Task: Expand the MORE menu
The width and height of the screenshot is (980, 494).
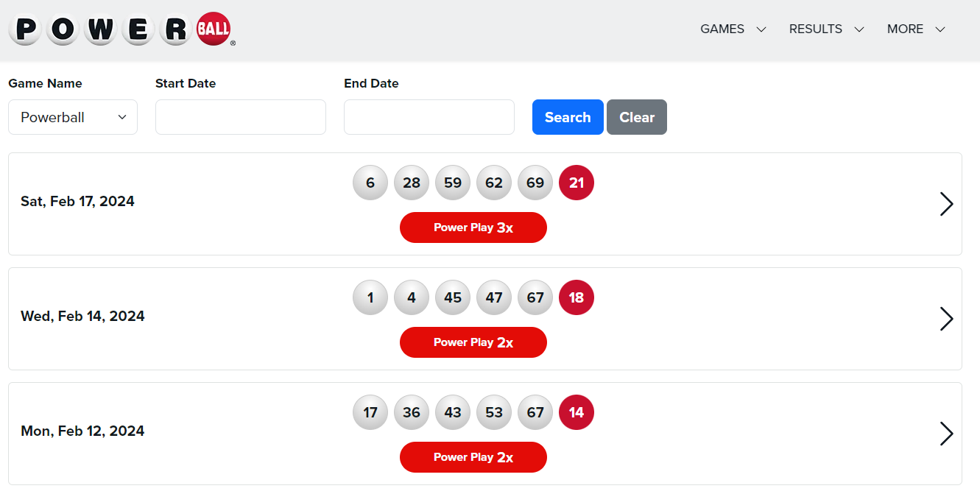Action: (916, 29)
